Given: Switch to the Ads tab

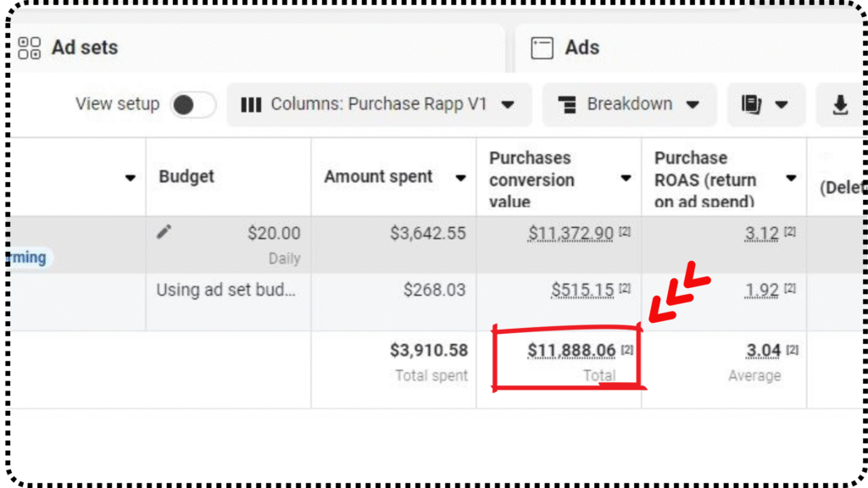Looking at the screenshot, I should (582, 47).
